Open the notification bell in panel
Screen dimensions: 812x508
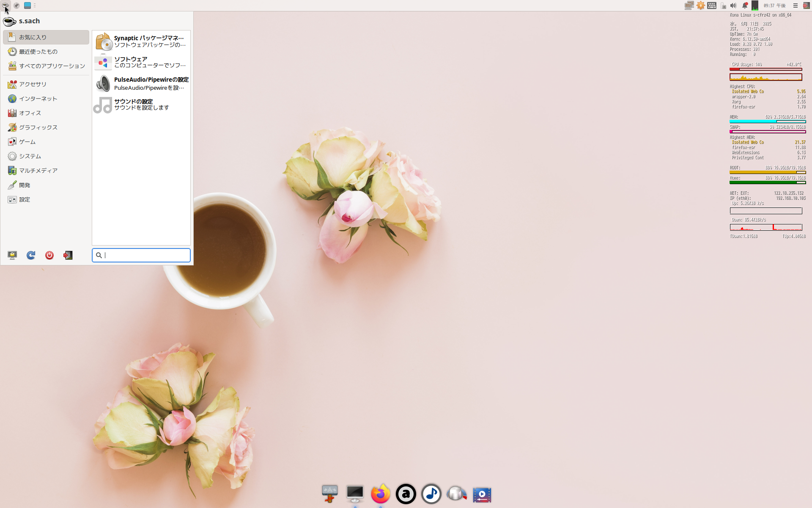(x=745, y=6)
